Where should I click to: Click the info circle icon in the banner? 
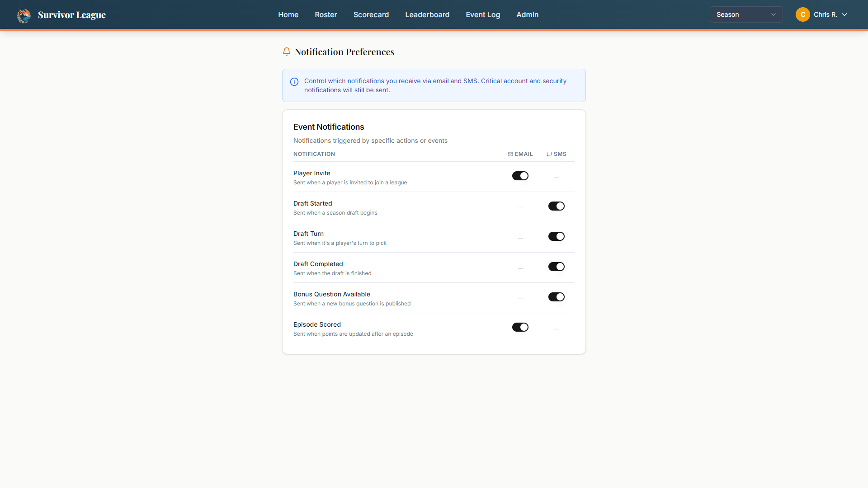[294, 82]
